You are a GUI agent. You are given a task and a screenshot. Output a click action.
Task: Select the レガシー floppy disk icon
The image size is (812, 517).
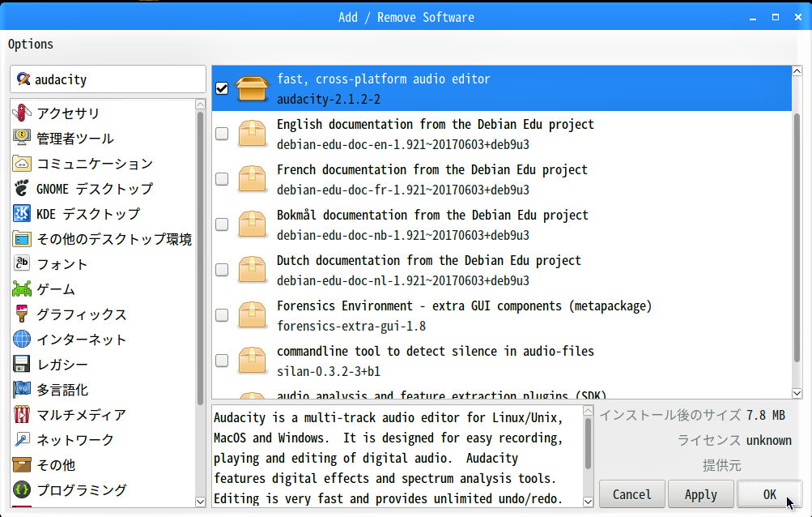22,364
